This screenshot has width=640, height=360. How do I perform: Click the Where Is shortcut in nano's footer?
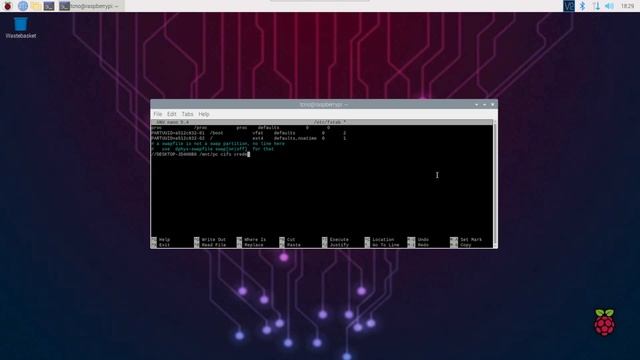tap(251, 240)
